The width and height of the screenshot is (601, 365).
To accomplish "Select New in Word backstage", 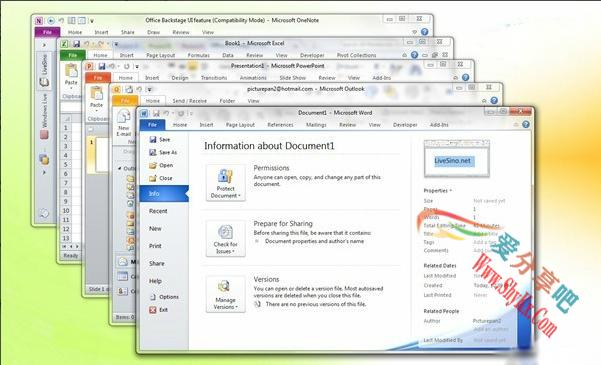I will 155,229.
